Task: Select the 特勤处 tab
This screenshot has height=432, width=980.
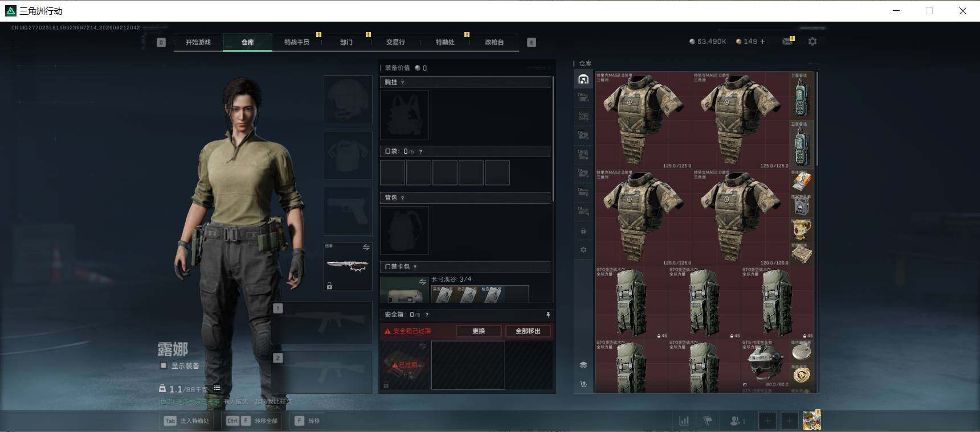Action: (445, 42)
